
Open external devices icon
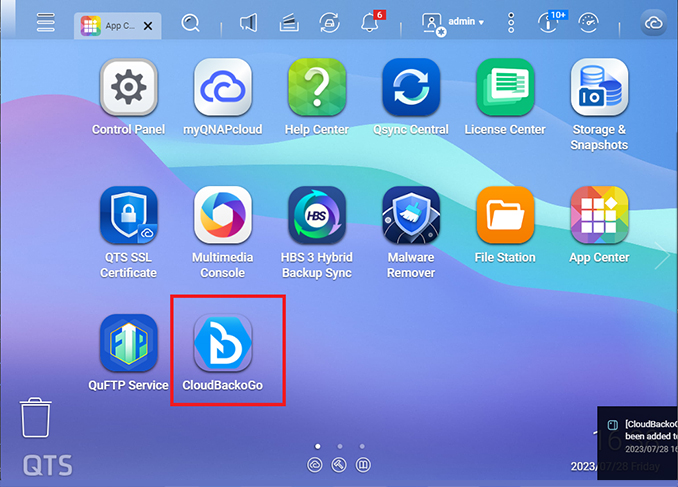pos(329,22)
